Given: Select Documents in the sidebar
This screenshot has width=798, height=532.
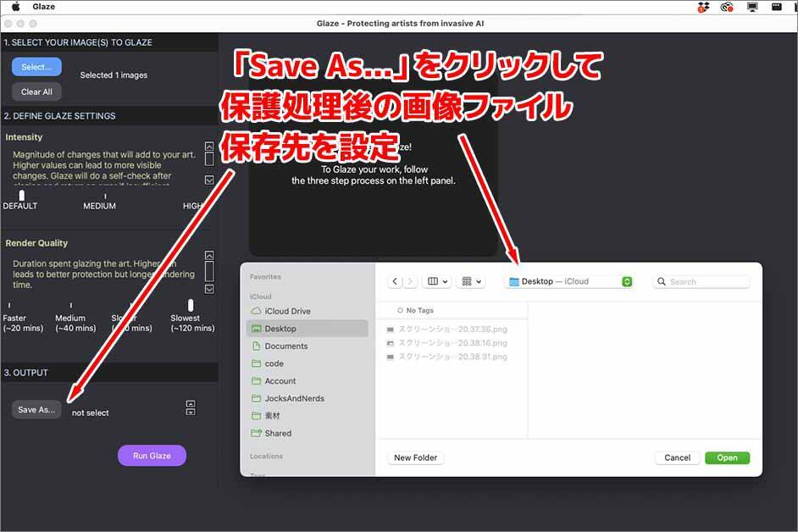Looking at the screenshot, I should (x=285, y=346).
